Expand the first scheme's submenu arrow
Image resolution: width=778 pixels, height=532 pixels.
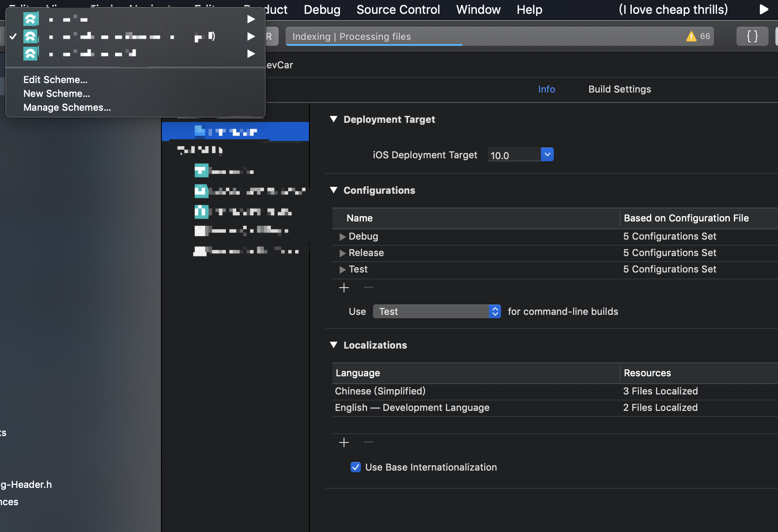click(251, 19)
